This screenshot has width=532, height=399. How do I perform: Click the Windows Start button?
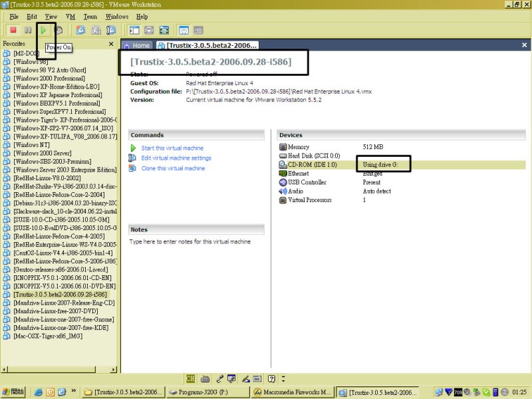pos(13,392)
